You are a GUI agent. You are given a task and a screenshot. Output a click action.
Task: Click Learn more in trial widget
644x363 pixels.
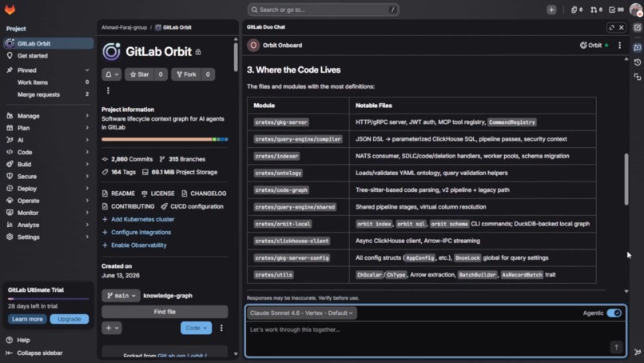(x=27, y=319)
